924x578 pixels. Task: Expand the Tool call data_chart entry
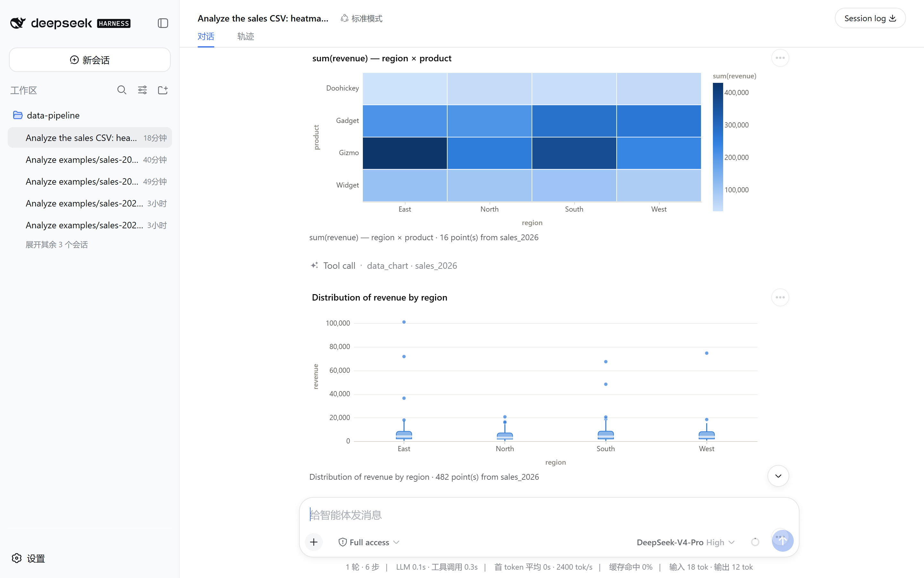pyautogui.click(x=384, y=266)
